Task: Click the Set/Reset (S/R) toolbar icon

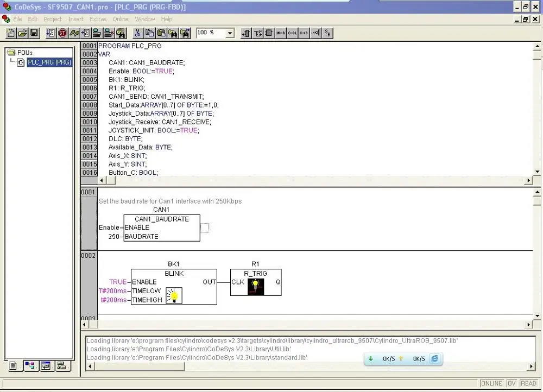Action: click(x=327, y=33)
